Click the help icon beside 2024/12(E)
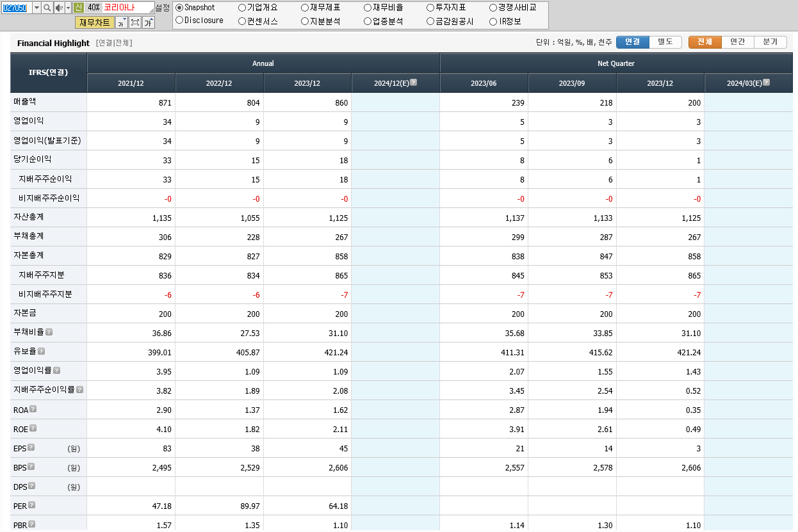The height and width of the screenshot is (532, 798). pyautogui.click(x=414, y=82)
